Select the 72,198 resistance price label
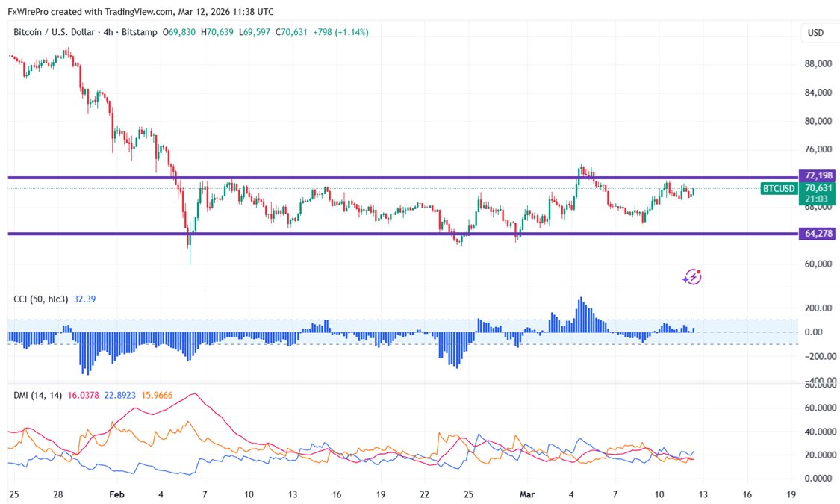Viewport: 840px width, 504px height. pos(818,175)
